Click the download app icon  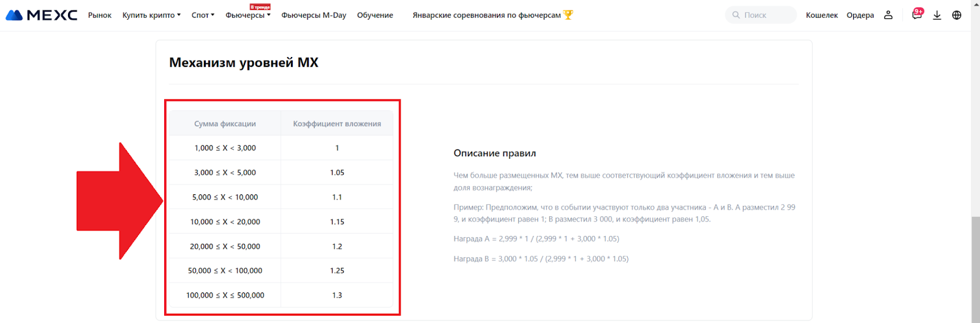tap(937, 15)
